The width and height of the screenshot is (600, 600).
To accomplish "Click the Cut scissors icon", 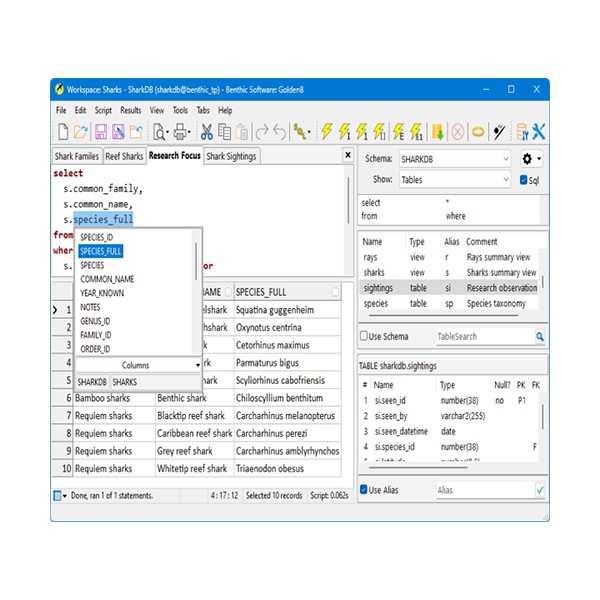I will [206, 131].
